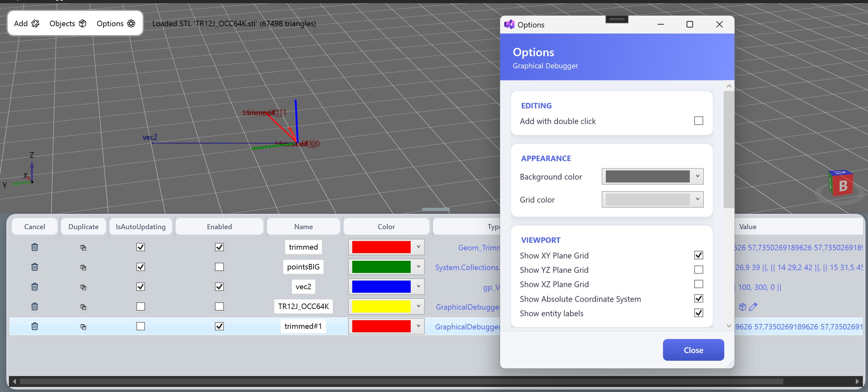Click the red color swatch for trimmed
This screenshot has width=868, height=392.
381,247
